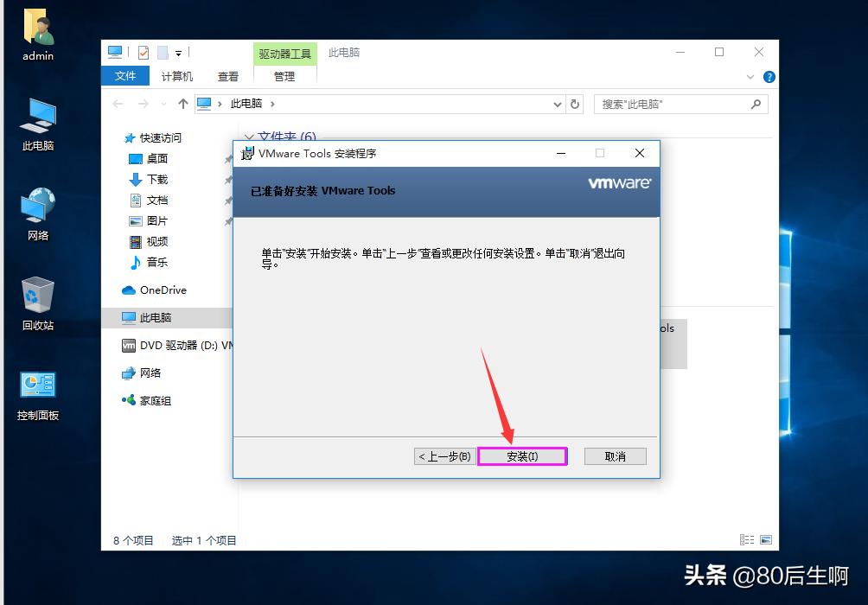The width and height of the screenshot is (868, 605).
Task: Click 安装(I) to start VMware Tools installation
Action: (522, 455)
